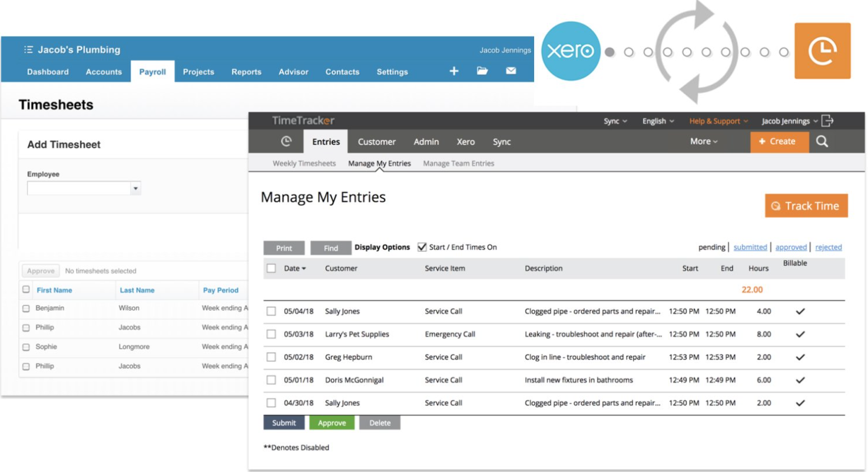Open the folder icon in Xero header

tap(482, 71)
